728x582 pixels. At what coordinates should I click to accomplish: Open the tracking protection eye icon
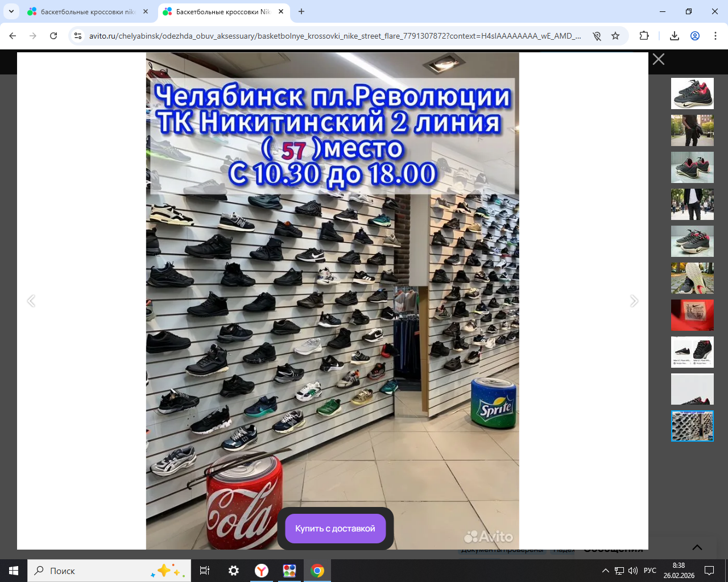click(x=597, y=36)
